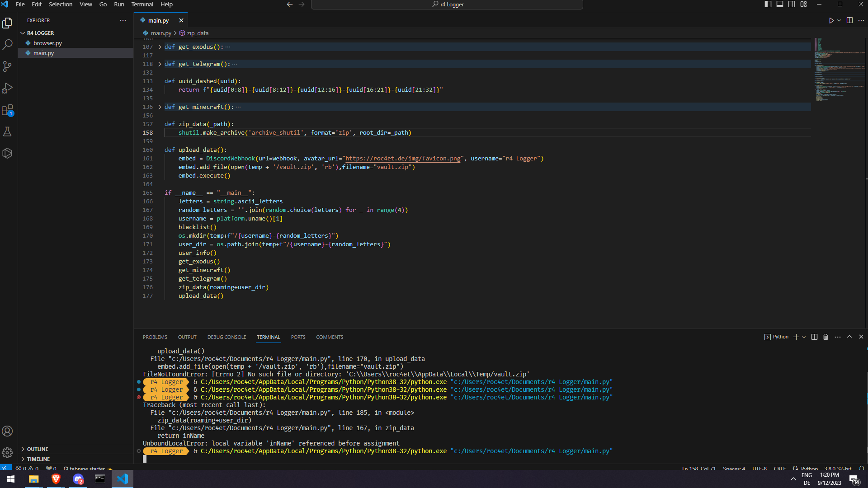
Task: Open the new terminal launch profile dropdown
Action: click(804, 337)
